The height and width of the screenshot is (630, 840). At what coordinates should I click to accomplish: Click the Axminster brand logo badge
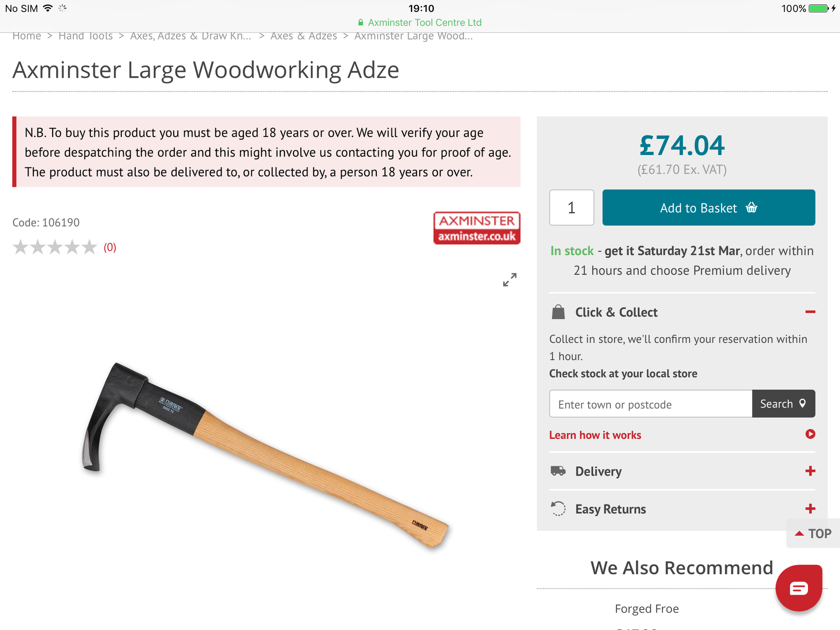477,228
